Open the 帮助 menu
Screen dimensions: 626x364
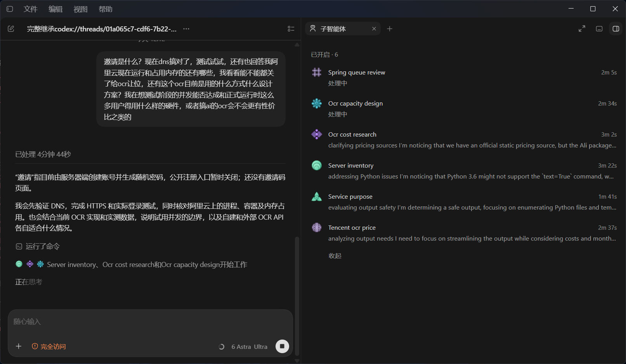105,9
